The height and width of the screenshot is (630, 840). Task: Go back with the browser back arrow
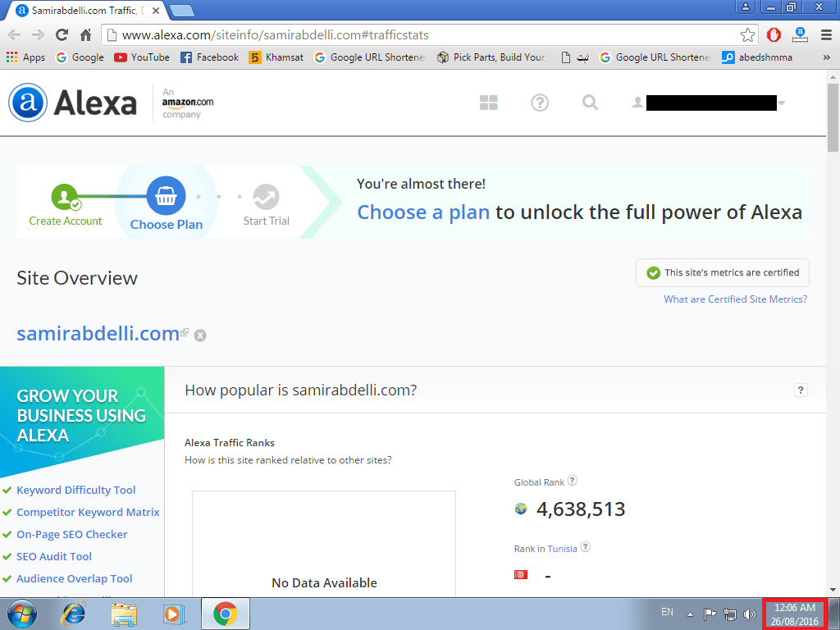(x=15, y=34)
